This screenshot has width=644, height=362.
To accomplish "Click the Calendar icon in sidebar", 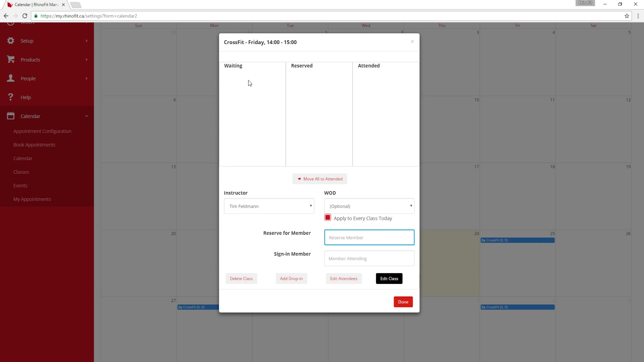I will (x=11, y=116).
